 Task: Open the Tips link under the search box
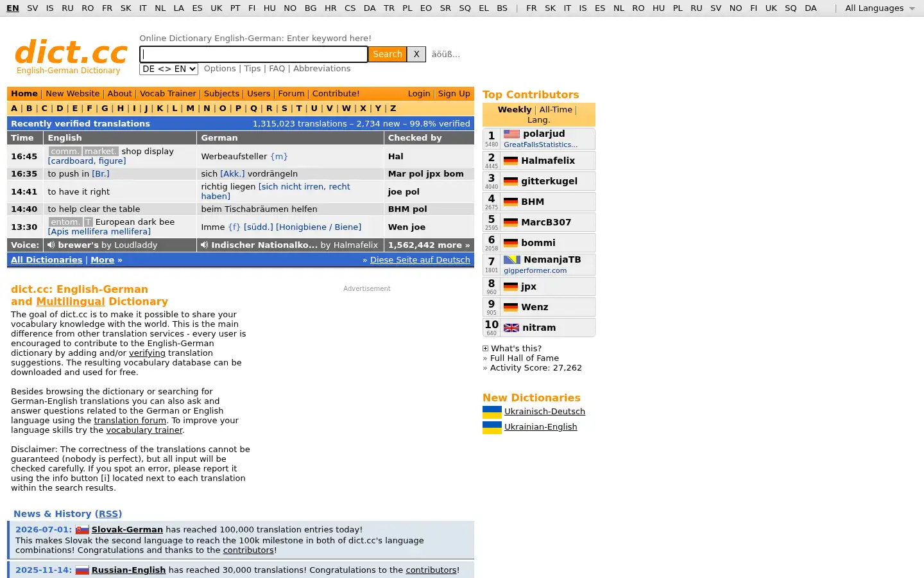coord(252,69)
